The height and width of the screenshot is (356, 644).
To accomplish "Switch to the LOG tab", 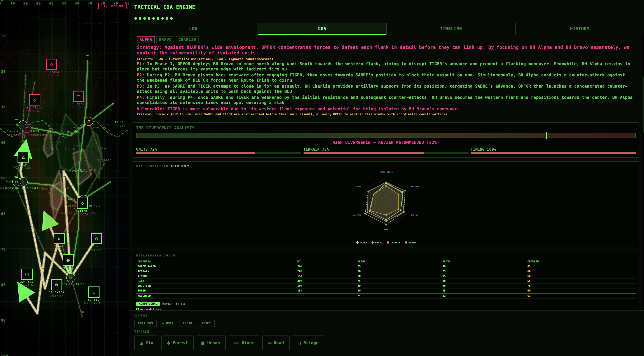I will click(x=193, y=29).
